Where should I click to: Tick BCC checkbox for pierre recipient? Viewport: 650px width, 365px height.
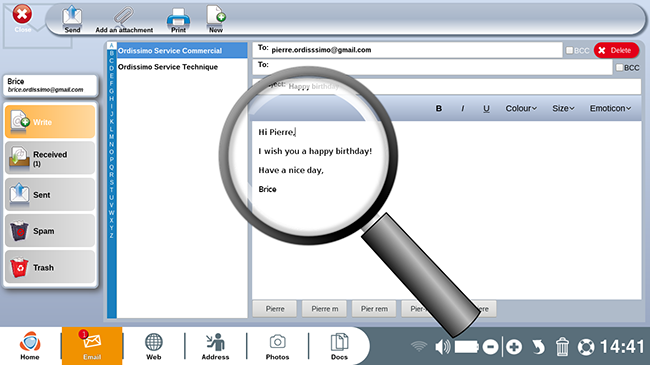point(570,50)
